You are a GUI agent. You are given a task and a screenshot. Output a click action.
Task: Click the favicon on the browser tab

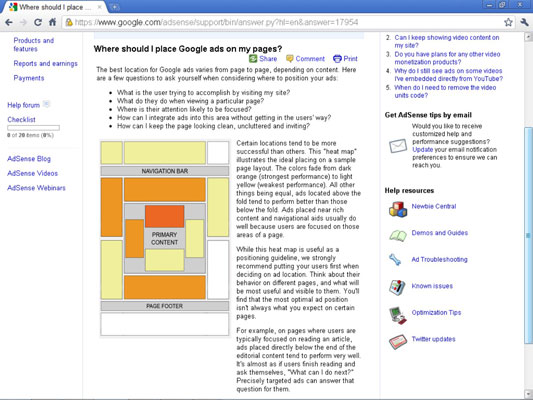13,6
